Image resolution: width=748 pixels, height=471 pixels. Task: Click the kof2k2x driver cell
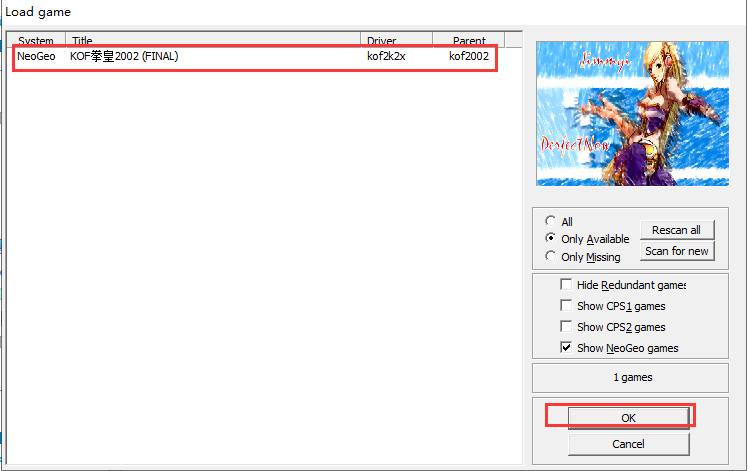(x=386, y=56)
